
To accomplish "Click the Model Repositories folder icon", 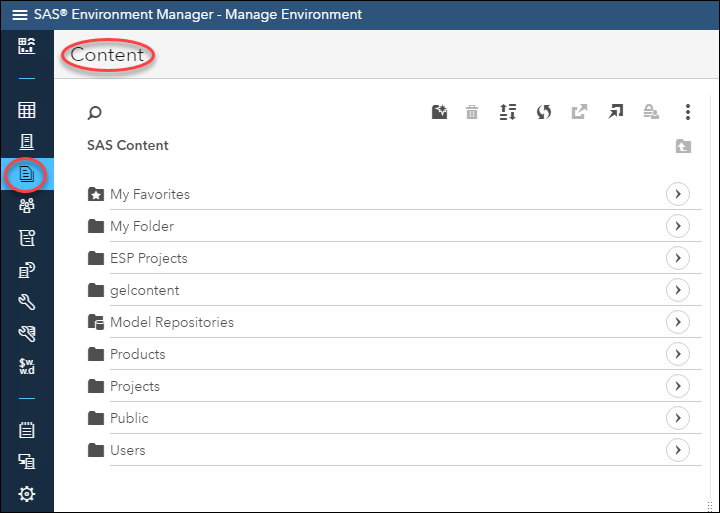I will pyautogui.click(x=96, y=322).
